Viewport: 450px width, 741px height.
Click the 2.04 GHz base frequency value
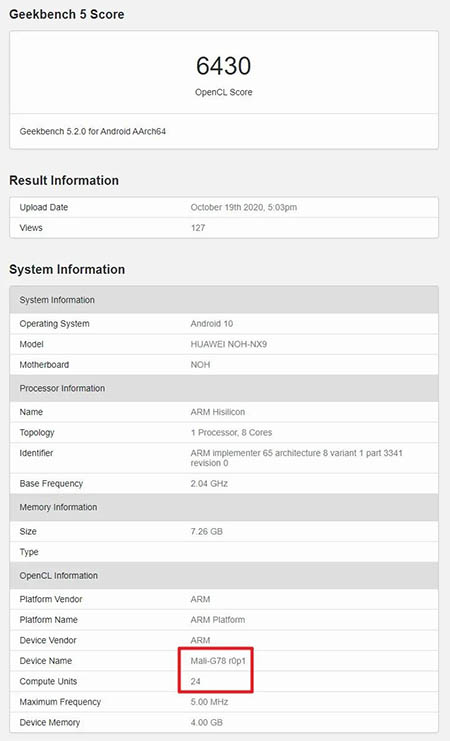[x=209, y=483]
